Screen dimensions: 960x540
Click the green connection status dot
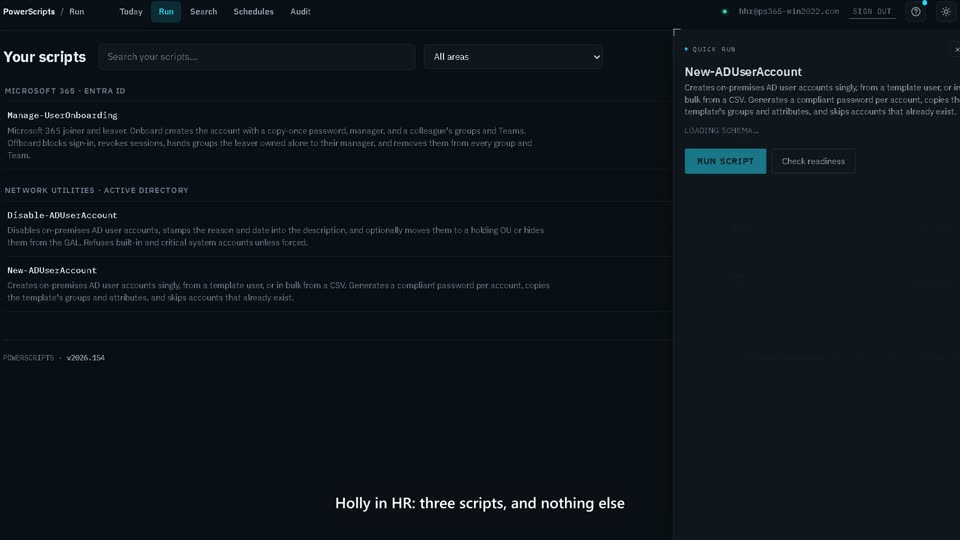725,12
